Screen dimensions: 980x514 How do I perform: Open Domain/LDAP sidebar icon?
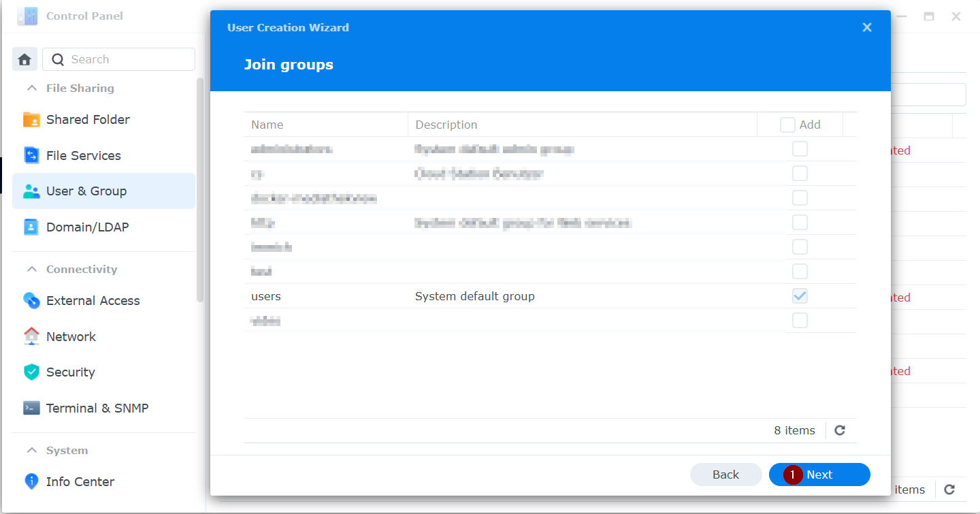click(x=31, y=227)
